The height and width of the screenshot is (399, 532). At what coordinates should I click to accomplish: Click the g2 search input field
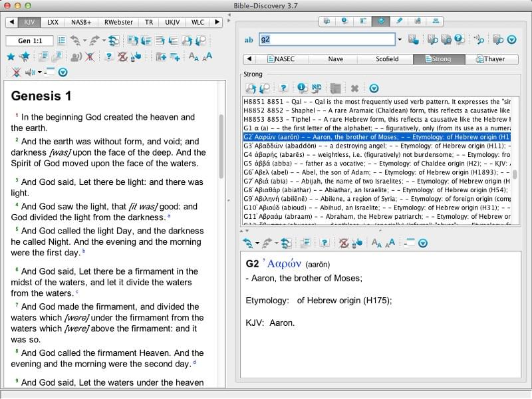(327, 39)
